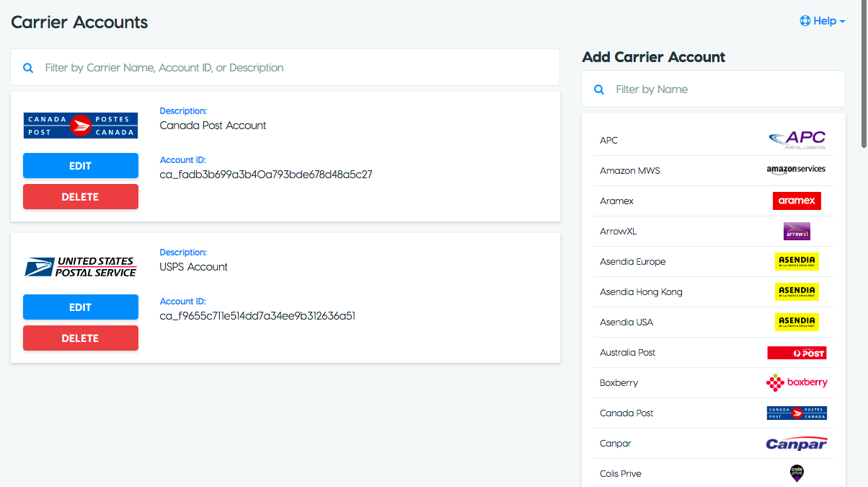Click the search icon in carrier accounts filter
Screen dimensions: 868x487
[28, 68]
